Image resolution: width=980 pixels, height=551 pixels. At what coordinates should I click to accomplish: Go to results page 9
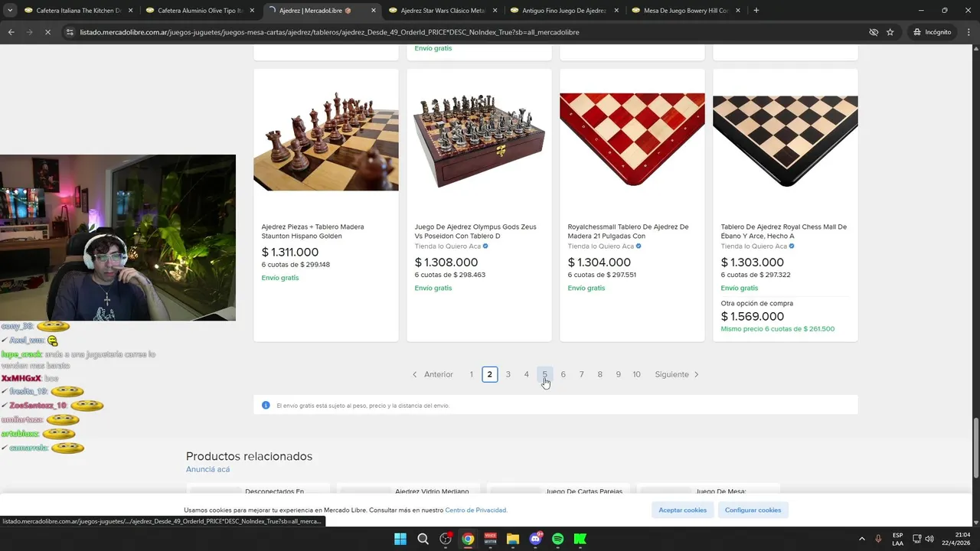[619, 374]
